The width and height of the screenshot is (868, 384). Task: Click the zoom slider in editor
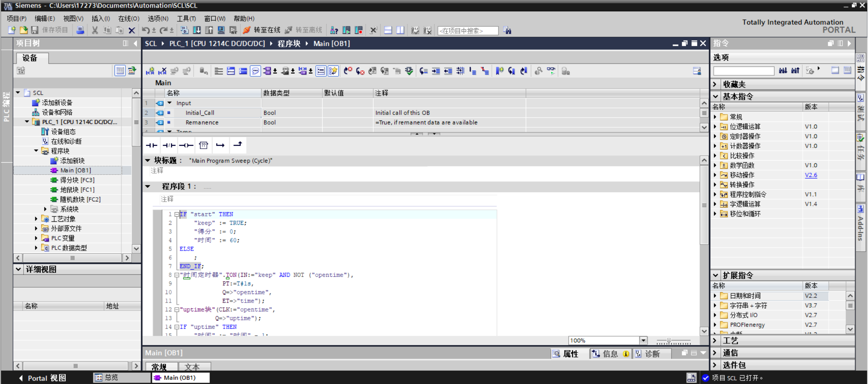[669, 340]
